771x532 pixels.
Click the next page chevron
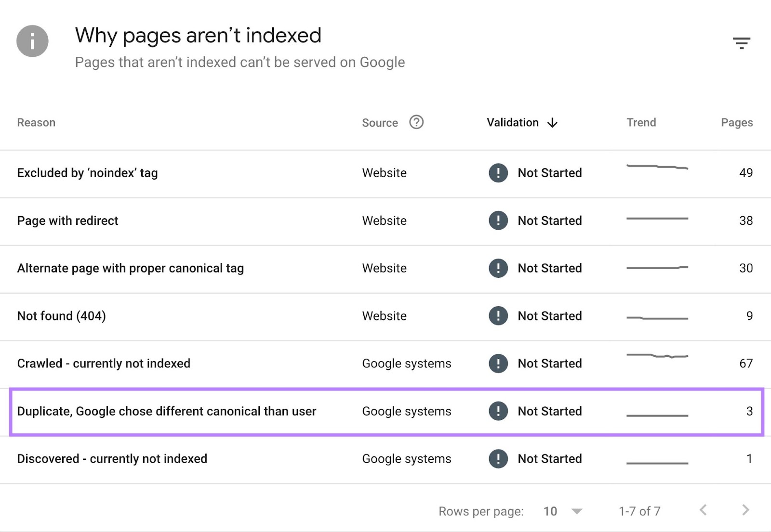745,509
